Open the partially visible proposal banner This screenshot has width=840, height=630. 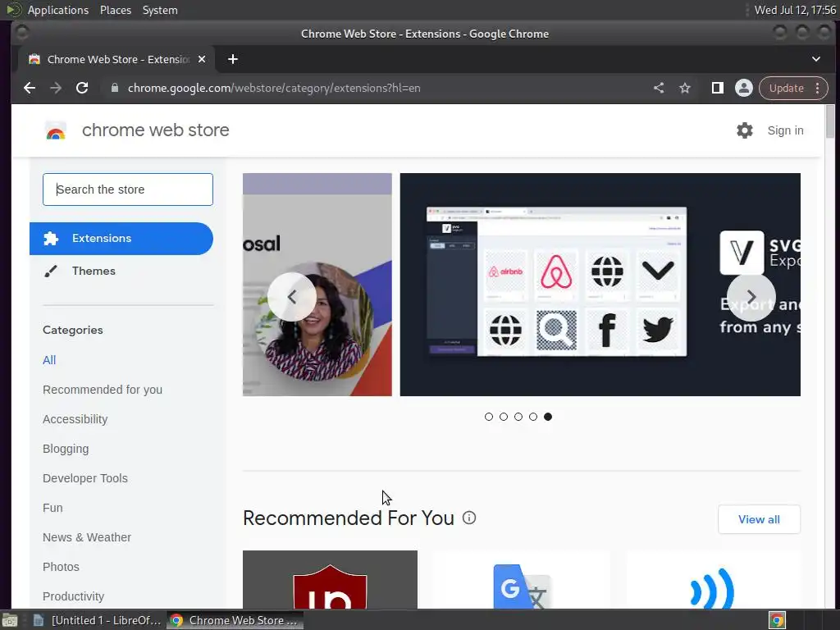(x=317, y=285)
